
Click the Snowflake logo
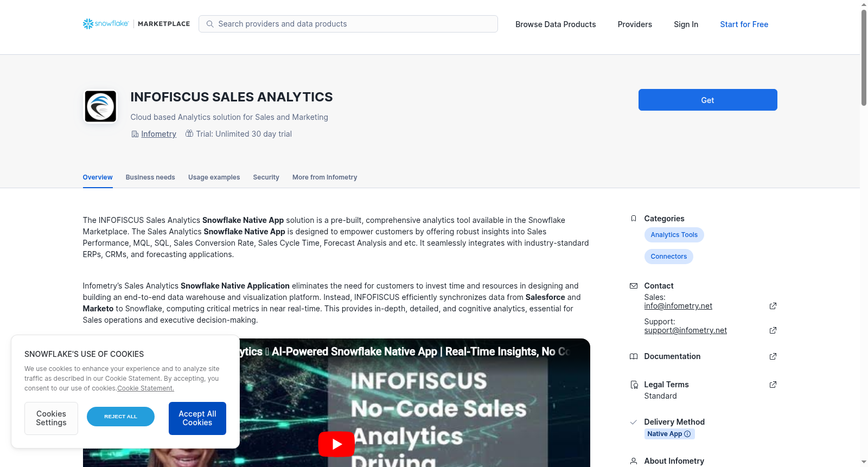pyautogui.click(x=106, y=24)
